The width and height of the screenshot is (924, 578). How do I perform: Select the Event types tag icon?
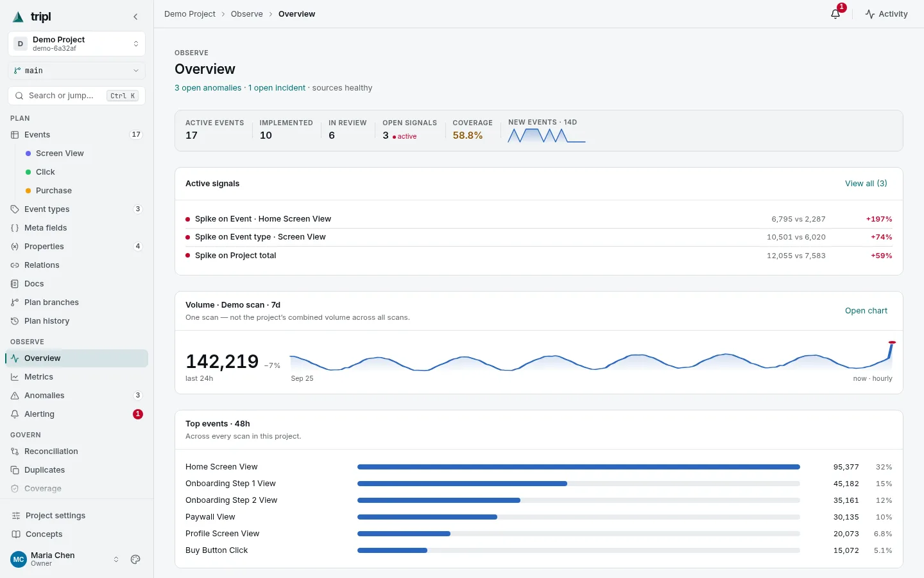pyautogui.click(x=15, y=209)
